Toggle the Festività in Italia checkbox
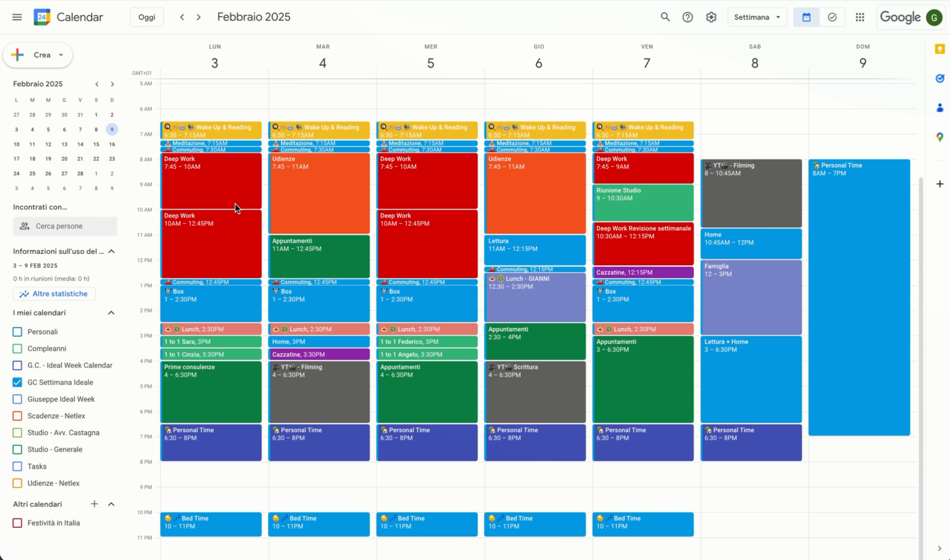The width and height of the screenshot is (950, 560). (x=18, y=523)
